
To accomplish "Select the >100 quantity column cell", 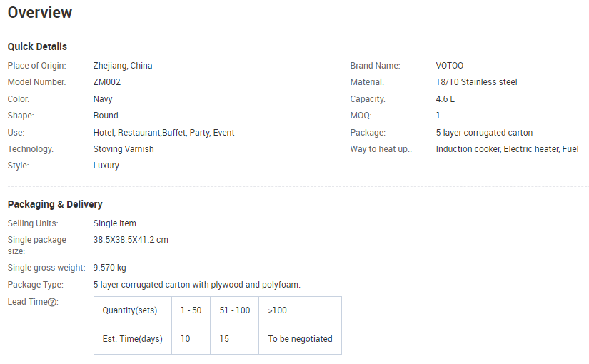I will coord(300,310).
